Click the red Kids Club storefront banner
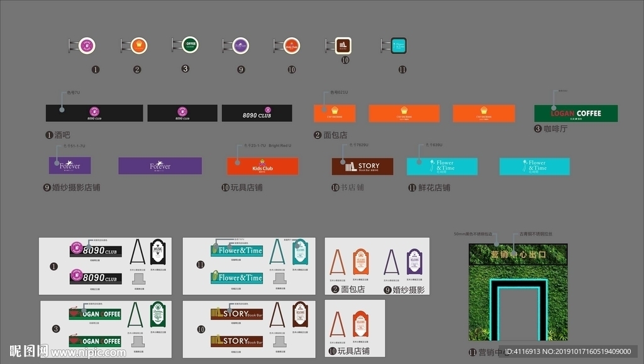Viewport: 644px width, 364px height. (262, 166)
